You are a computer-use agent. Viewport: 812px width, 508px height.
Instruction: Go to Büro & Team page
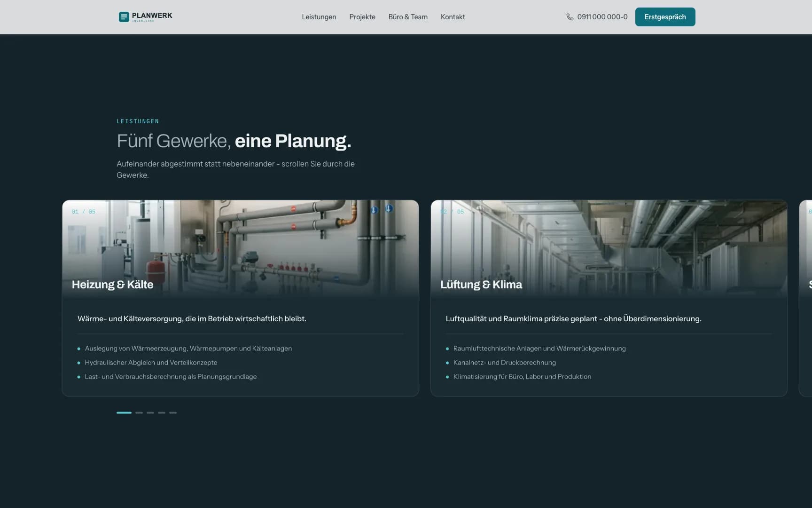coord(408,17)
